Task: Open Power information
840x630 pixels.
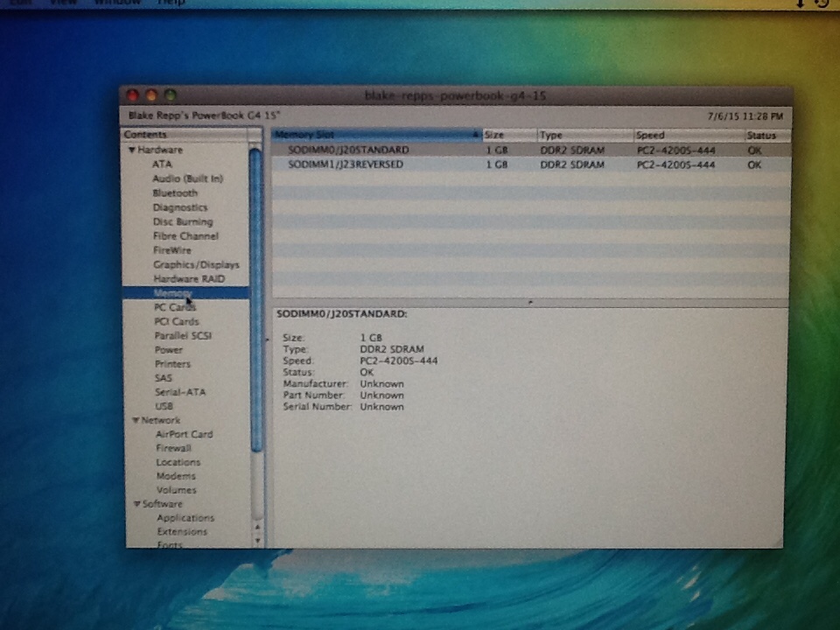Action: coord(169,350)
